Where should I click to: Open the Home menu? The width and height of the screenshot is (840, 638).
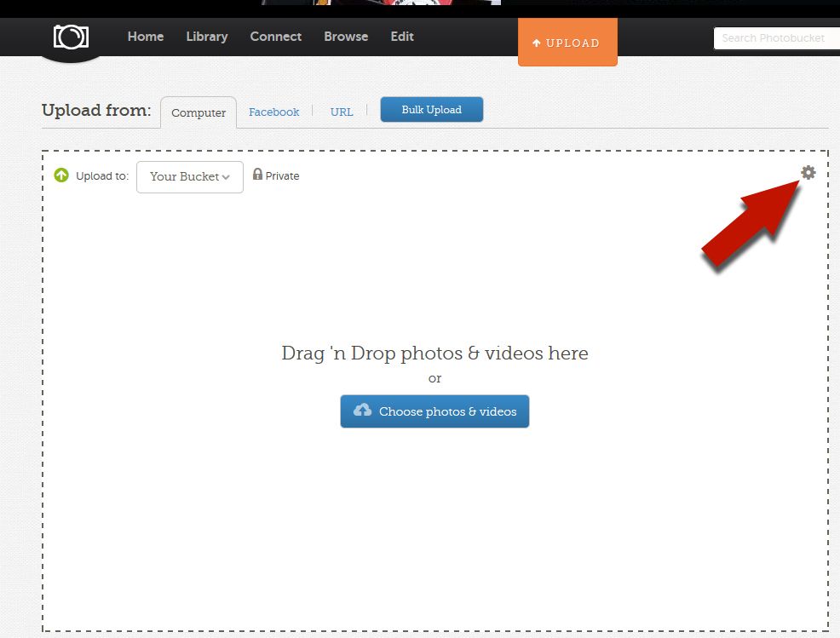coord(146,37)
